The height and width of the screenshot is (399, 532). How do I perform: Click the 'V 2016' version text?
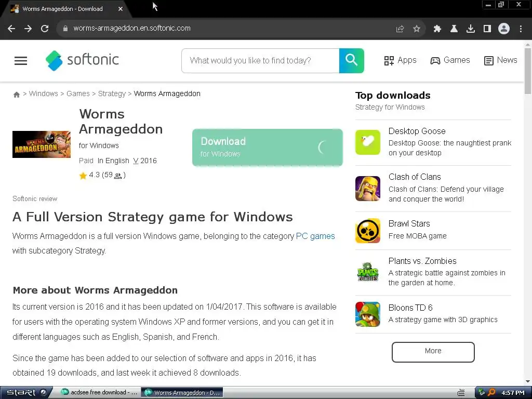click(145, 161)
